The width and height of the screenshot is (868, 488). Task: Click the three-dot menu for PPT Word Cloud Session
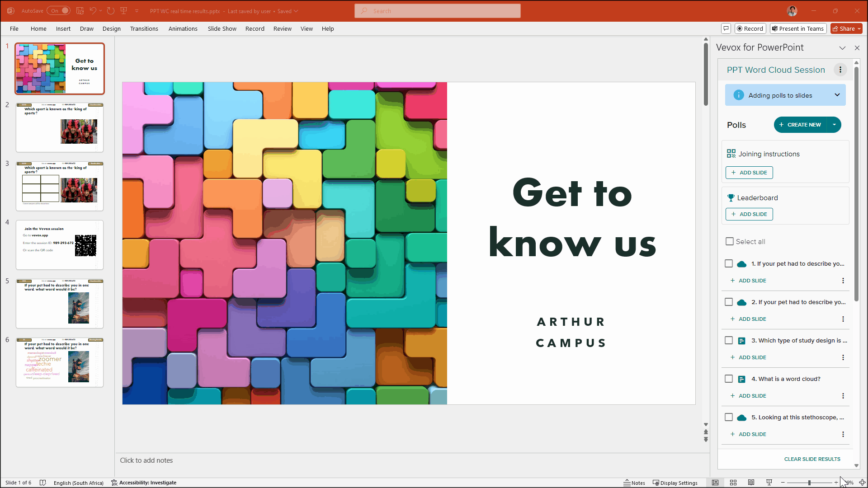click(840, 70)
